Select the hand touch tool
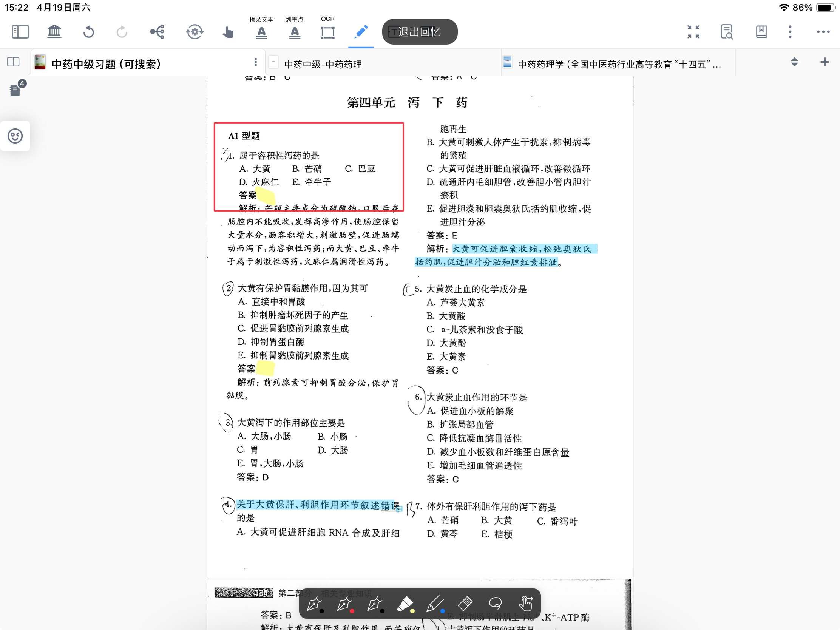The width and height of the screenshot is (840, 630). tap(228, 32)
